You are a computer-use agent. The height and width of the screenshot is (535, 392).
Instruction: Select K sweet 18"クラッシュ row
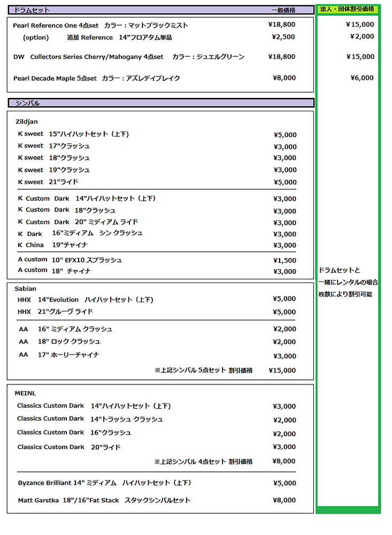[x=54, y=158]
